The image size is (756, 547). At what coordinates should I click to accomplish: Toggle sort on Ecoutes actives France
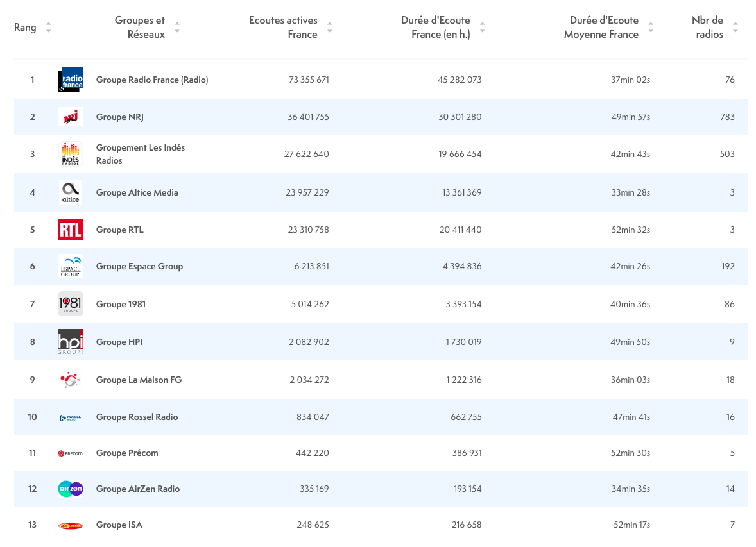click(x=329, y=28)
